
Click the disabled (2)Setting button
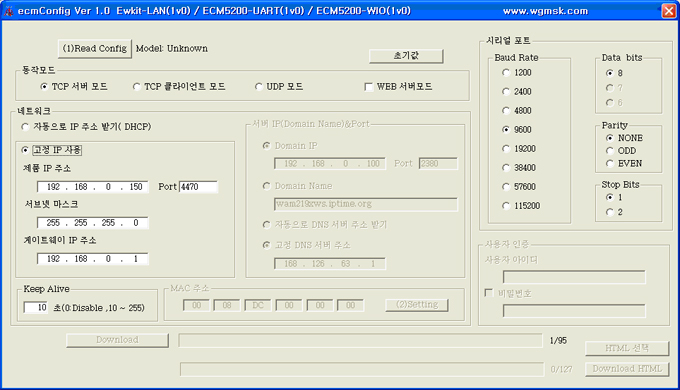click(x=417, y=305)
